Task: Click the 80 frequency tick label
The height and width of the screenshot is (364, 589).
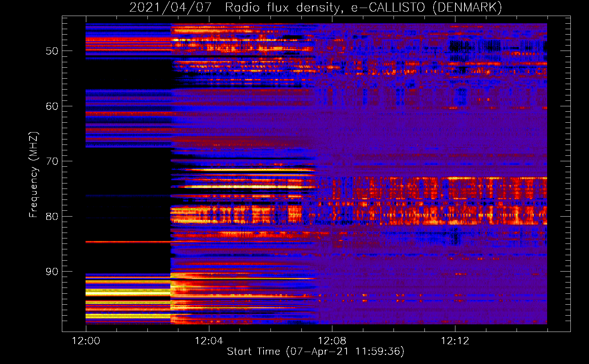Action: 52,217
